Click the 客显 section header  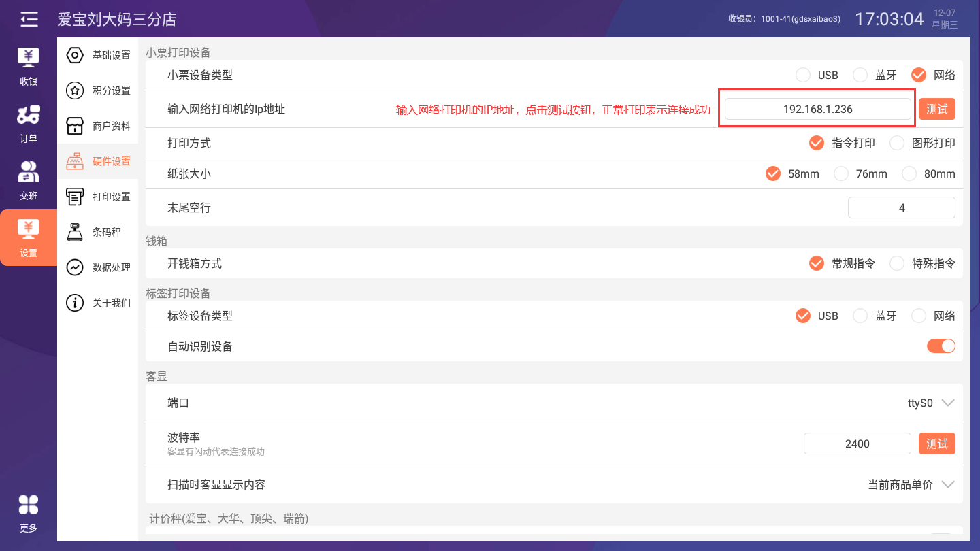157,376
